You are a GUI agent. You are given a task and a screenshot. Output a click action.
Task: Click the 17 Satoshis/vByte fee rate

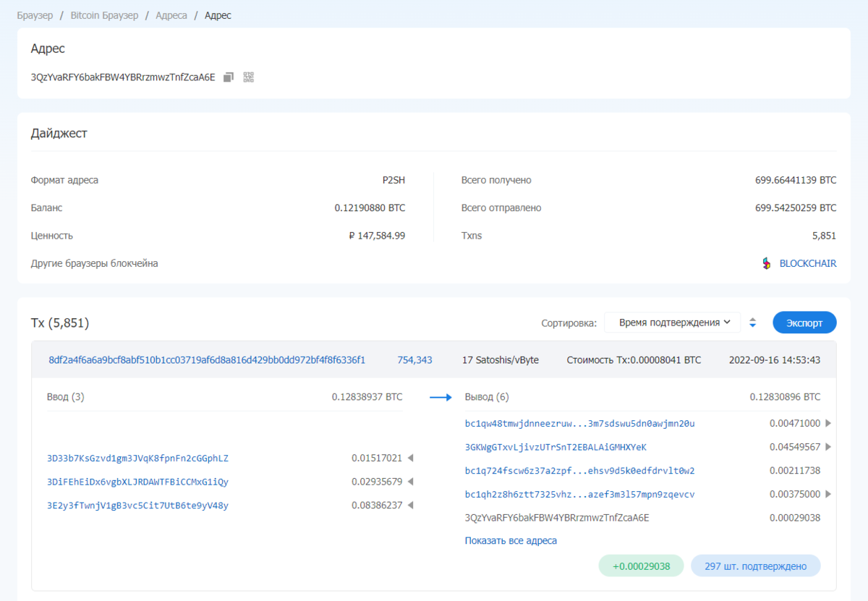[501, 359]
